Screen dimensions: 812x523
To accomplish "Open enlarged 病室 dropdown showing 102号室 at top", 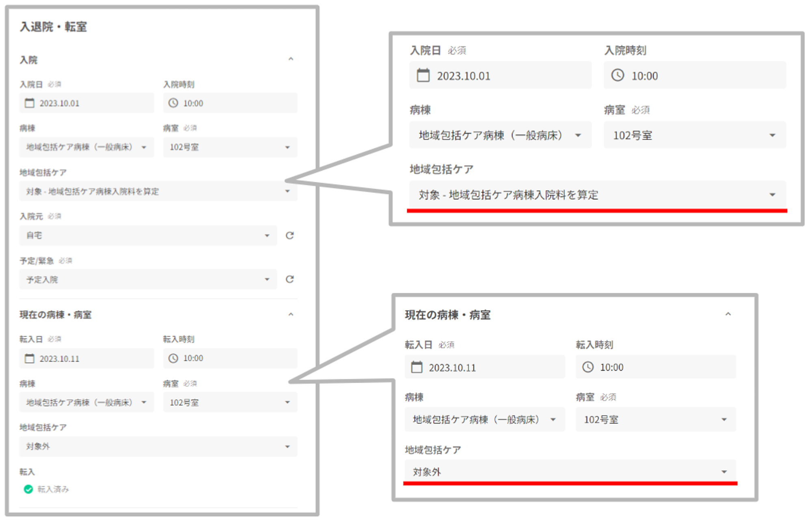I will [x=694, y=135].
